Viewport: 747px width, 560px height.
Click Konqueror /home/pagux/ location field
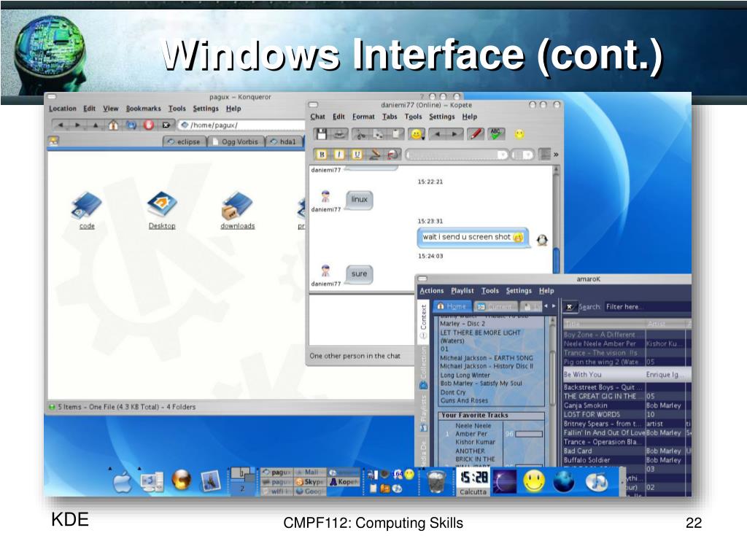pyautogui.click(x=242, y=125)
